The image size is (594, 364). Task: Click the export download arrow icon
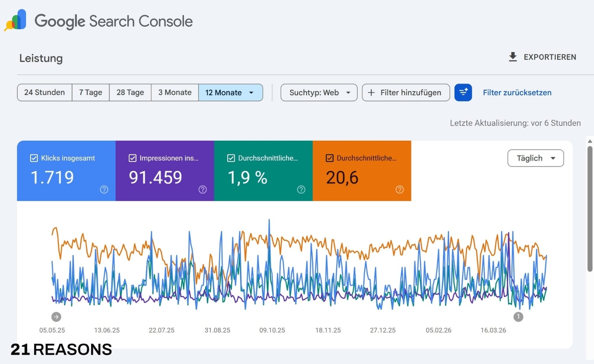pos(513,57)
